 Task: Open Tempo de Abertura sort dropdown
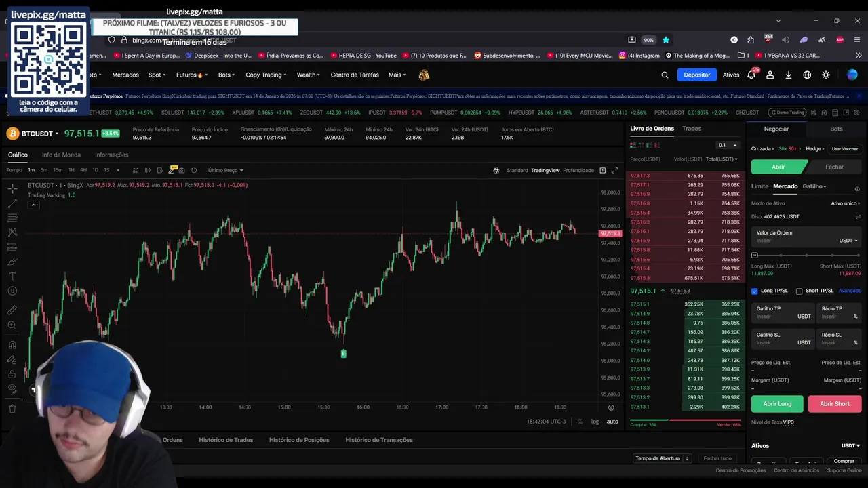coord(662,458)
